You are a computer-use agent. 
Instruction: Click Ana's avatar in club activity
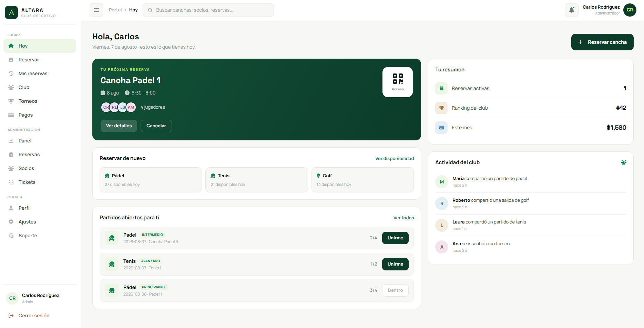click(442, 247)
